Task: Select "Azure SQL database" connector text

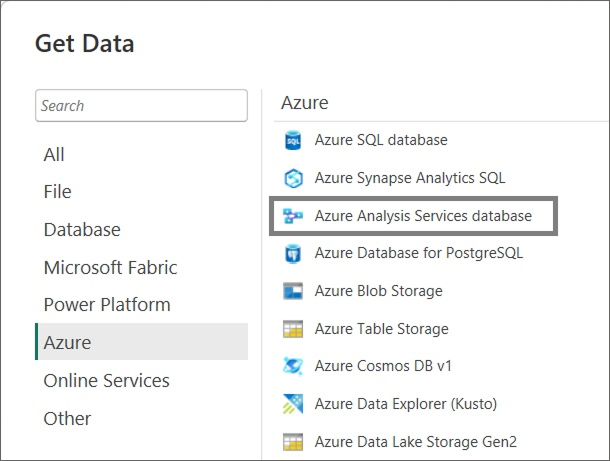Action: (x=381, y=140)
